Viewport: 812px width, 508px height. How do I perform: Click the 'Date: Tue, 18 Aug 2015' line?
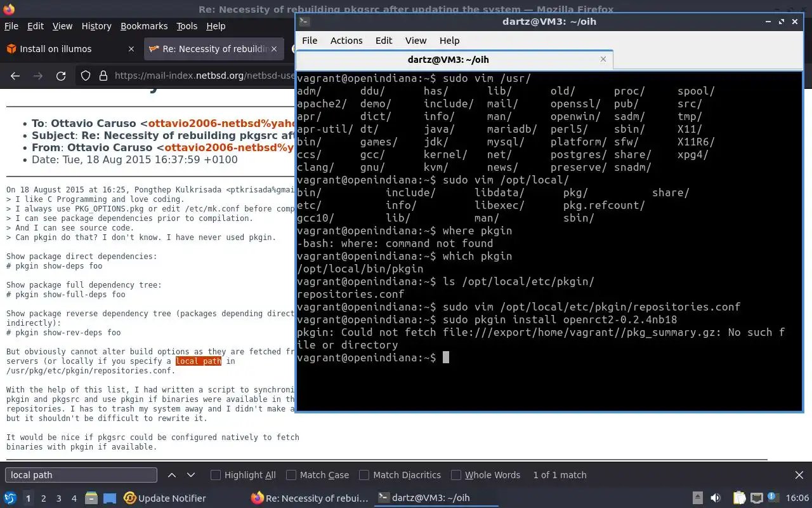134,159
